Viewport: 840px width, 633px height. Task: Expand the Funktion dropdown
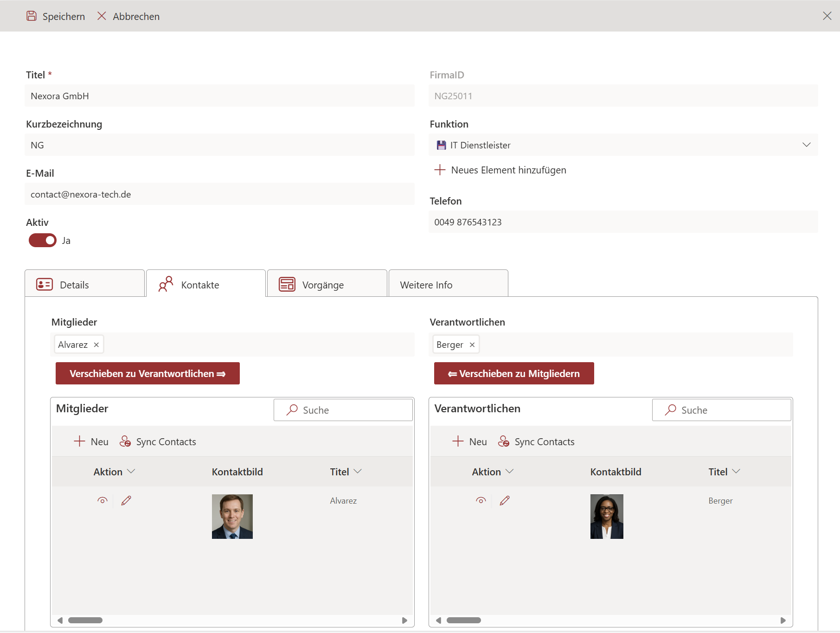tap(806, 145)
